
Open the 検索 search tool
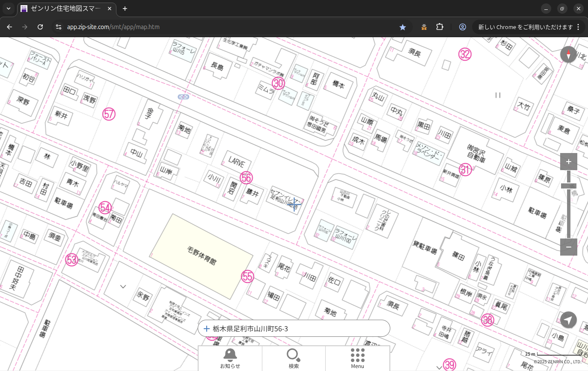[294, 358]
